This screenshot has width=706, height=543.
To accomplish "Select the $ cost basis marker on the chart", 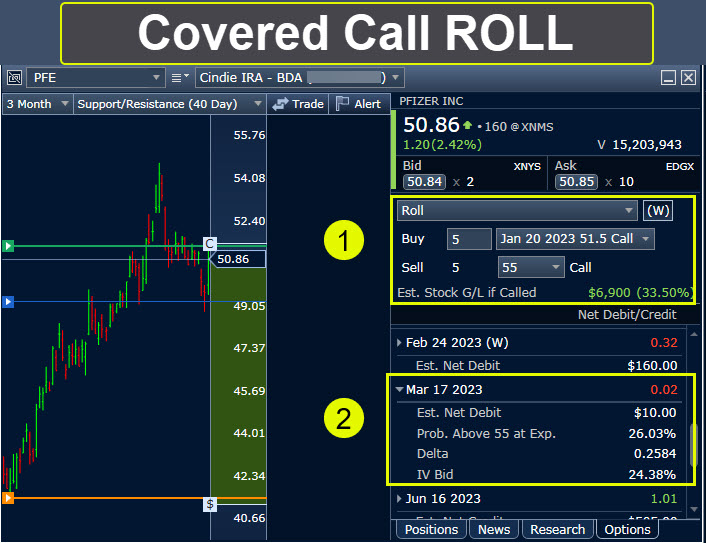I will [210, 504].
